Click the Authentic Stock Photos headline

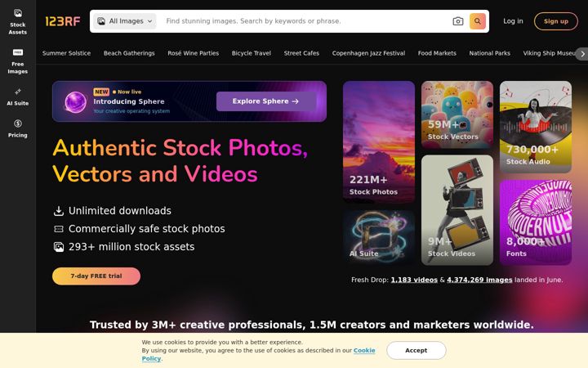pyautogui.click(x=180, y=161)
